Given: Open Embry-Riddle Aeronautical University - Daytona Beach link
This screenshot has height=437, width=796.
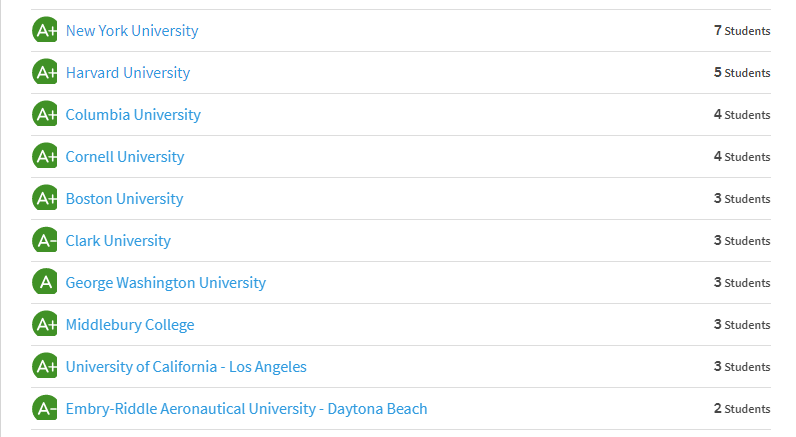Looking at the screenshot, I should tap(247, 409).
